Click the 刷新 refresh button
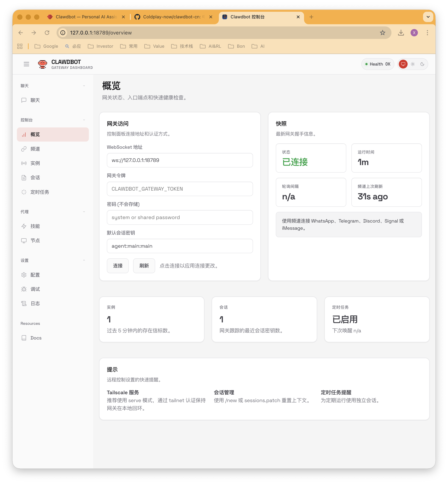The width and height of the screenshot is (448, 484). 144,266
